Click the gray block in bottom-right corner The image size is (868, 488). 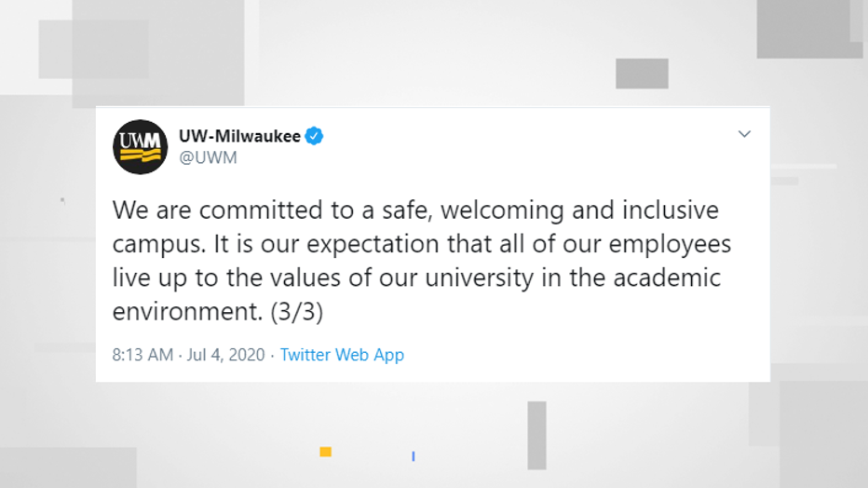click(823, 434)
